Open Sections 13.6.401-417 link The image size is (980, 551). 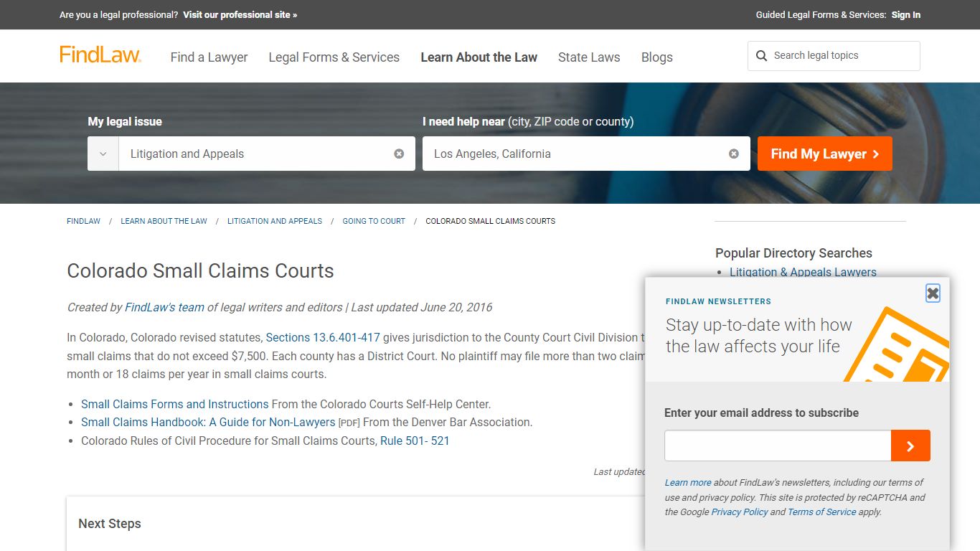pos(323,337)
